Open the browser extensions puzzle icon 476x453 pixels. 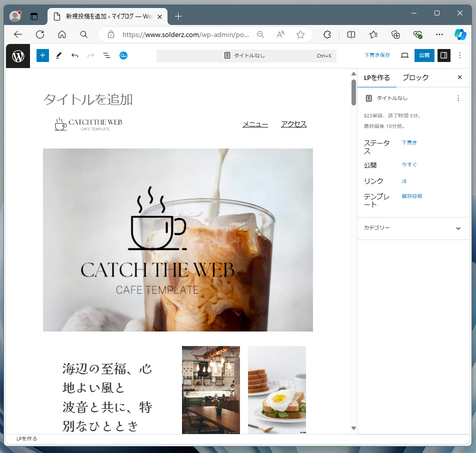pos(327,34)
